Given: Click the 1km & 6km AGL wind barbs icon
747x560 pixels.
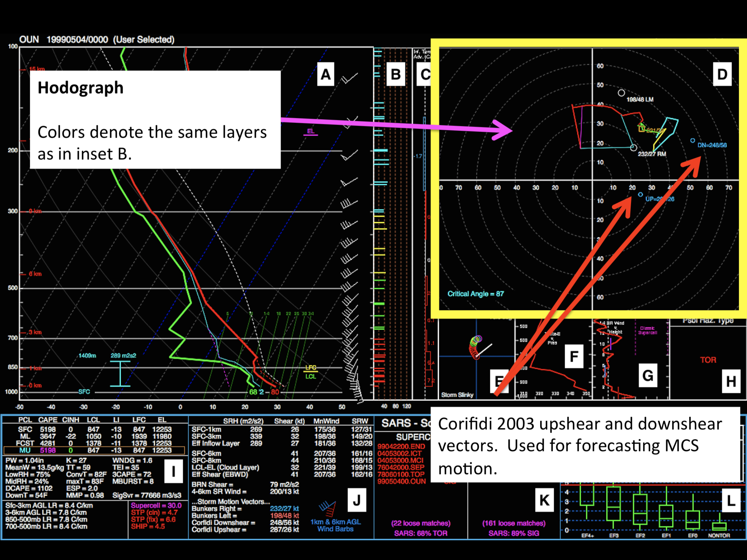Looking at the screenshot, I should (x=328, y=508).
